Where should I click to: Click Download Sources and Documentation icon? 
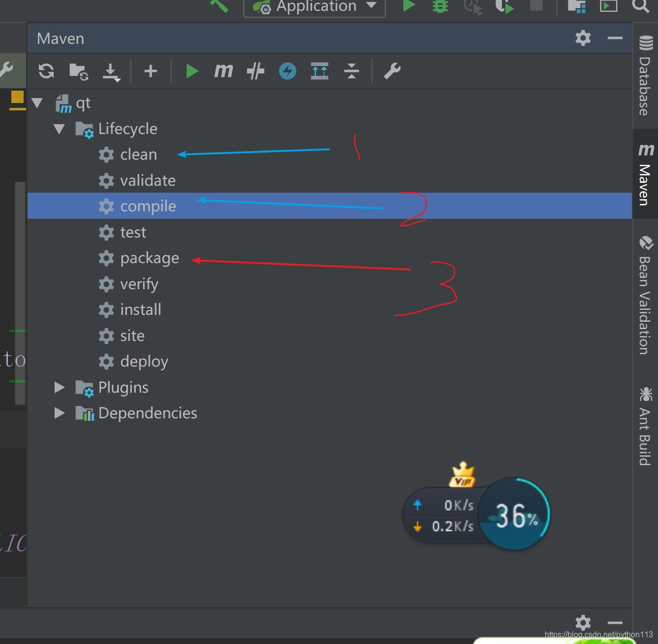click(111, 72)
